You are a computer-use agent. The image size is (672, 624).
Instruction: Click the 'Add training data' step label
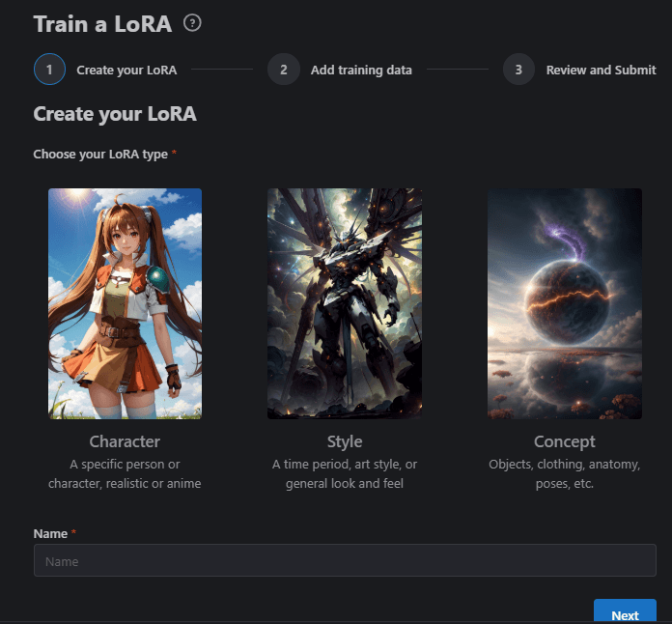[361, 70]
